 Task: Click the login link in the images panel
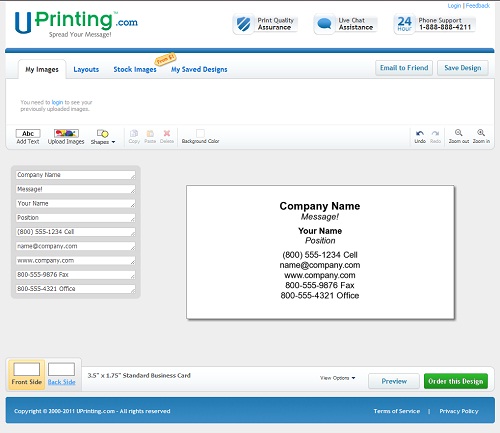57,102
